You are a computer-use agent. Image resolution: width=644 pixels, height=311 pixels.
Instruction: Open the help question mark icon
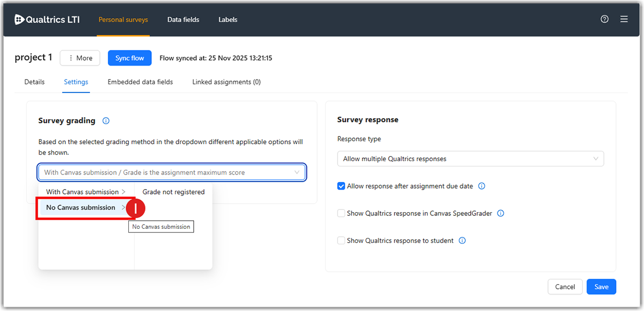605,19
